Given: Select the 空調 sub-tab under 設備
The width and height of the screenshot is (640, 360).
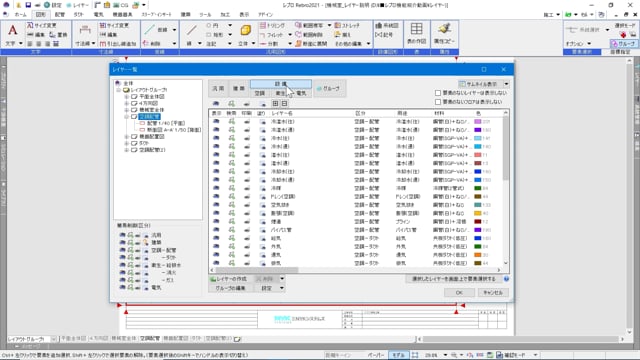Looking at the screenshot, I should 260,93.
